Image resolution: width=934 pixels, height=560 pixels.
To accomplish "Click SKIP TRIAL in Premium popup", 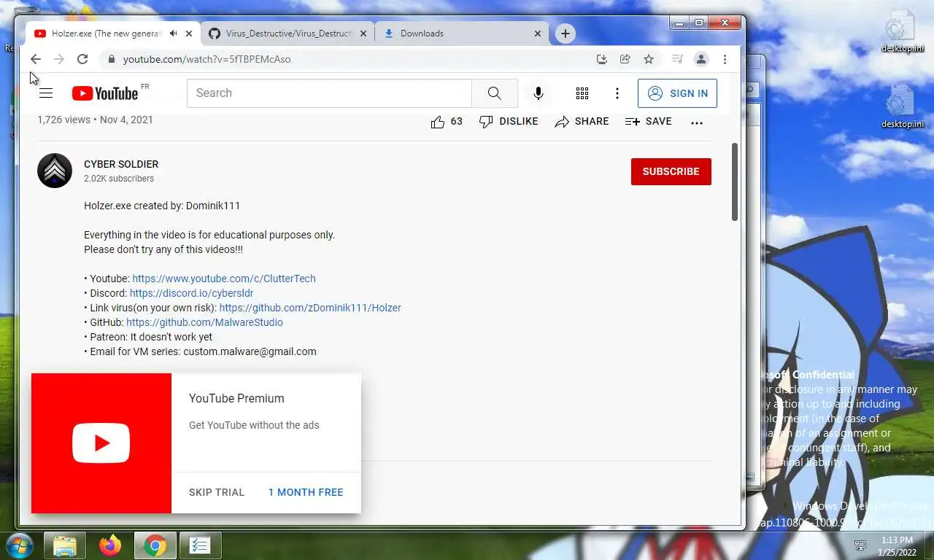I will pyautogui.click(x=217, y=492).
